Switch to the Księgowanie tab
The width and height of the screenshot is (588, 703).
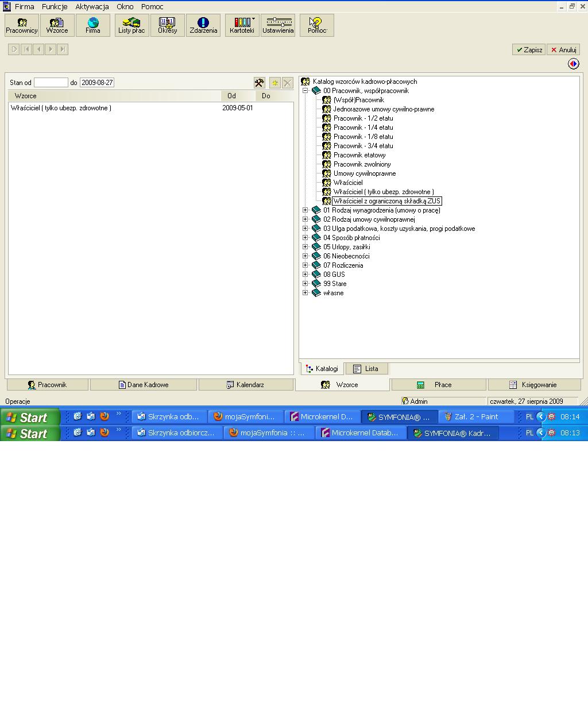tap(534, 385)
